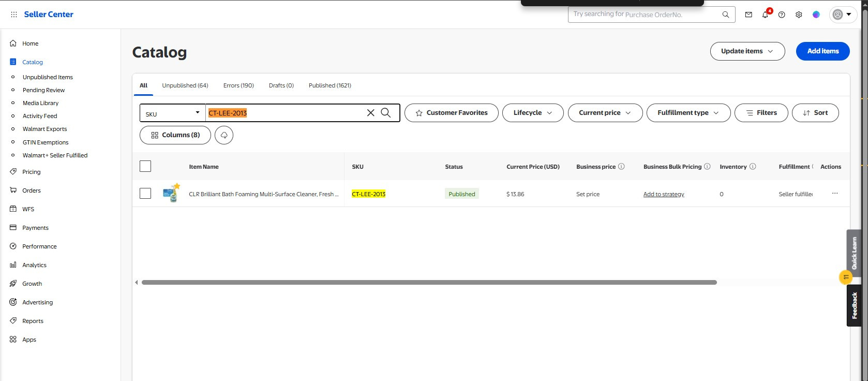Open Pending Review in the sidebar

(x=44, y=90)
